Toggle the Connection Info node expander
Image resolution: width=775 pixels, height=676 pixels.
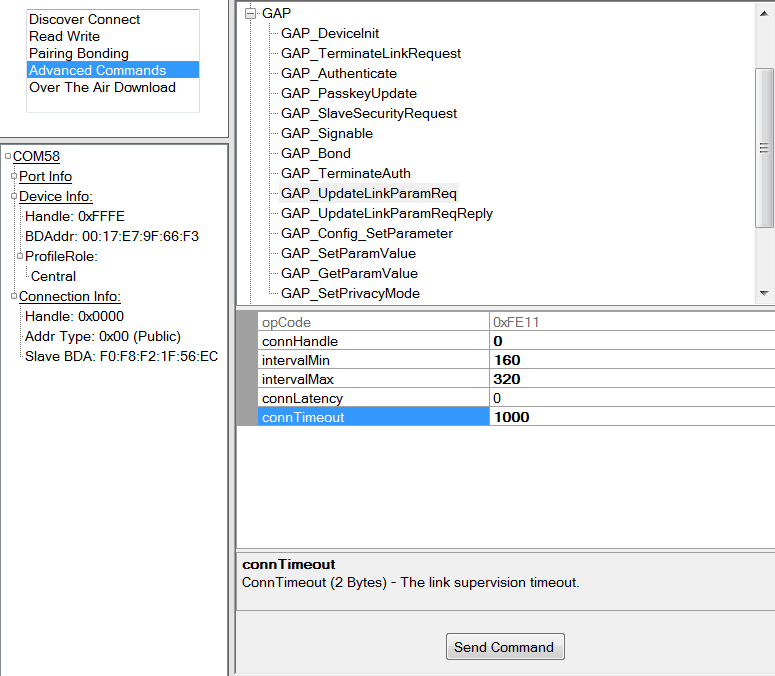click(x=14, y=297)
